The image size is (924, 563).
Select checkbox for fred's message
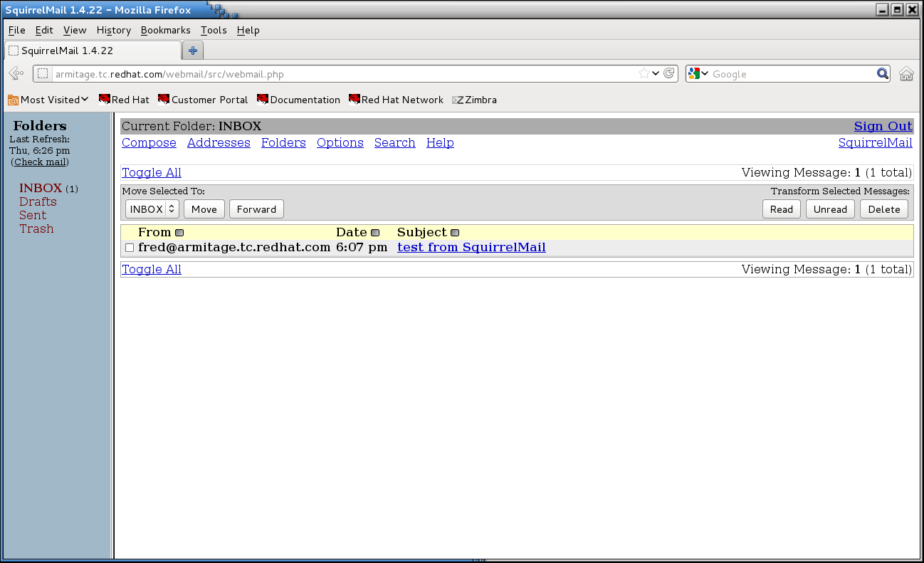(130, 248)
